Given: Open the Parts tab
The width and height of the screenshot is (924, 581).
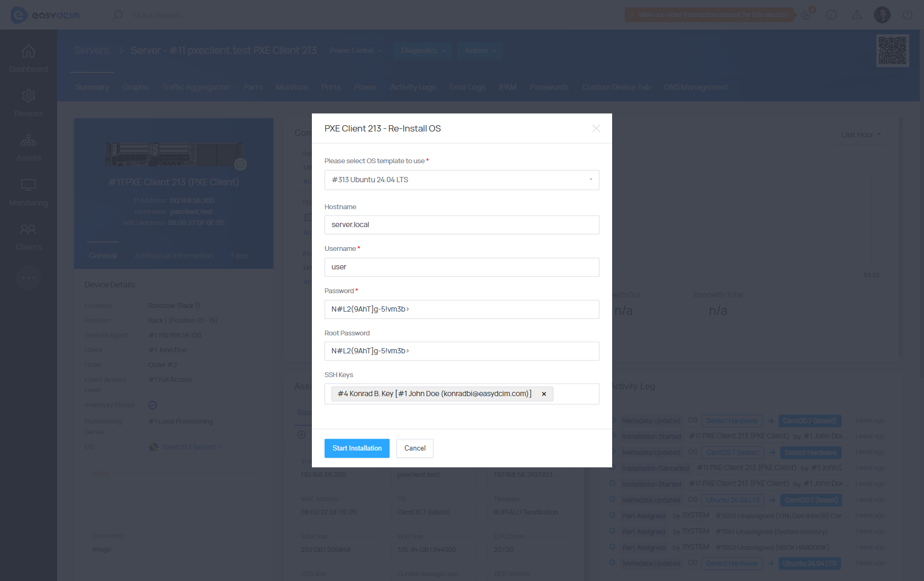Looking at the screenshot, I should click(253, 87).
